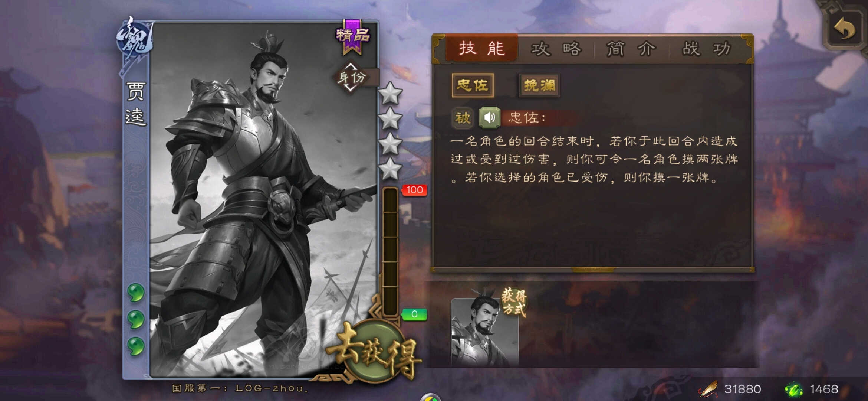The width and height of the screenshot is (868, 401).
Task: Switch to the 简介 tab
Action: 631,49
